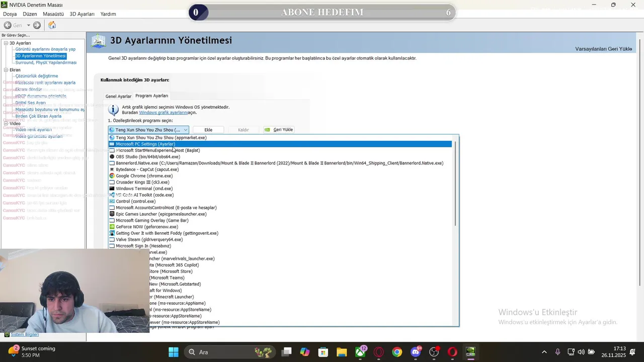
Task: Collapse the Ekran tree node
Action: 6,70
